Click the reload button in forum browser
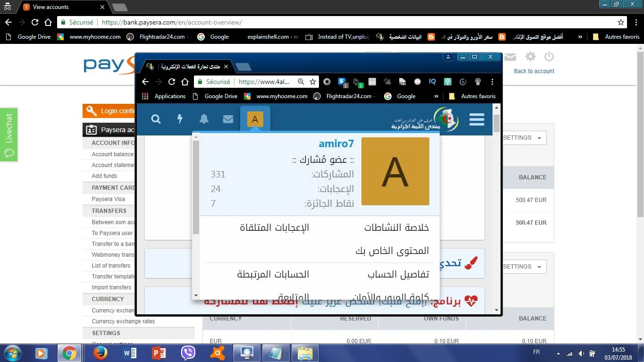The height and width of the screenshot is (362, 644). coord(172,82)
